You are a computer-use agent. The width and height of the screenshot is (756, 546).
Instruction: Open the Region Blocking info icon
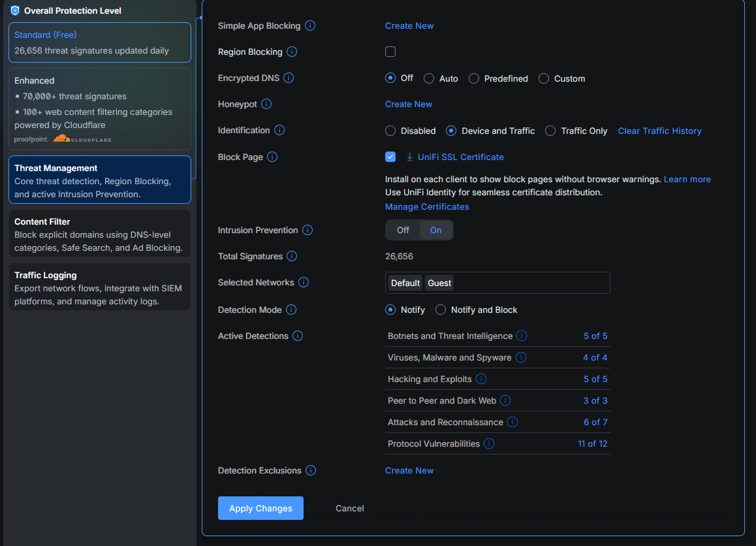click(292, 52)
